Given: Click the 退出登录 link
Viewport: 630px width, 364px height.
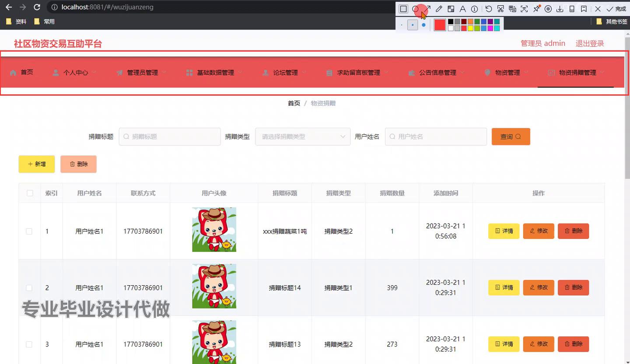Looking at the screenshot, I should pos(590,43).
